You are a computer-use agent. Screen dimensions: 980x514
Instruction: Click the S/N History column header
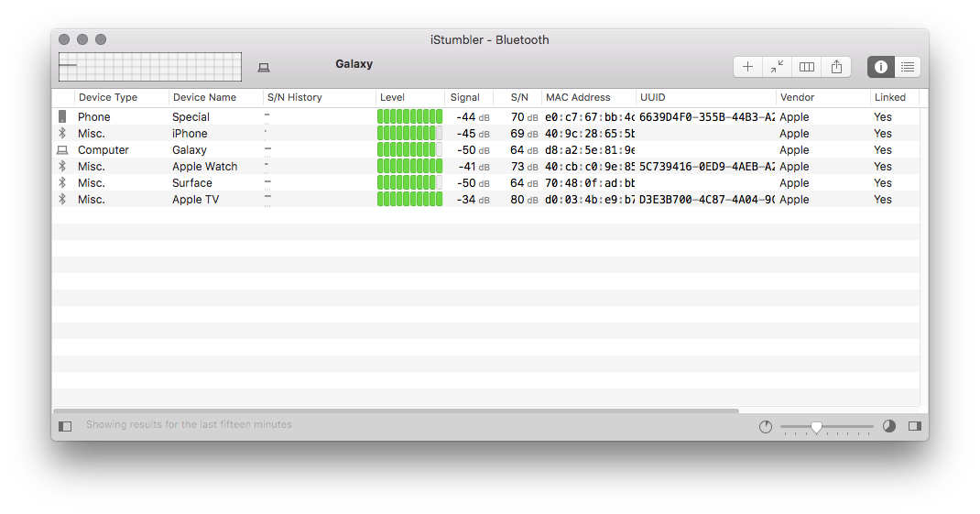[x=294, y=97]
